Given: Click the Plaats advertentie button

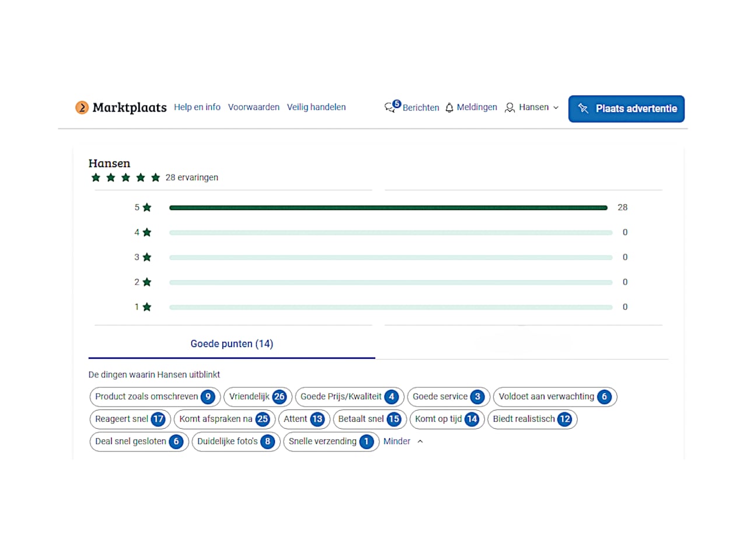Looking at the screenshot, I should (x=626, y=108).
